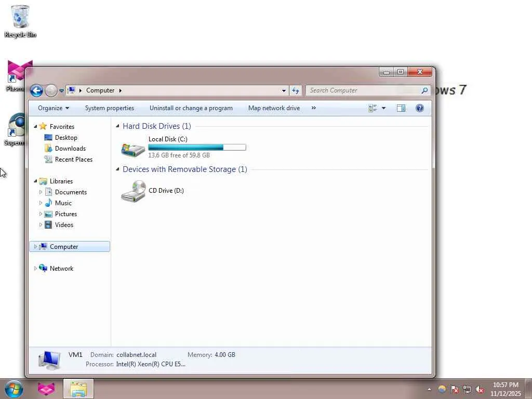Expand the Music library arrow

tap(41, 203)
